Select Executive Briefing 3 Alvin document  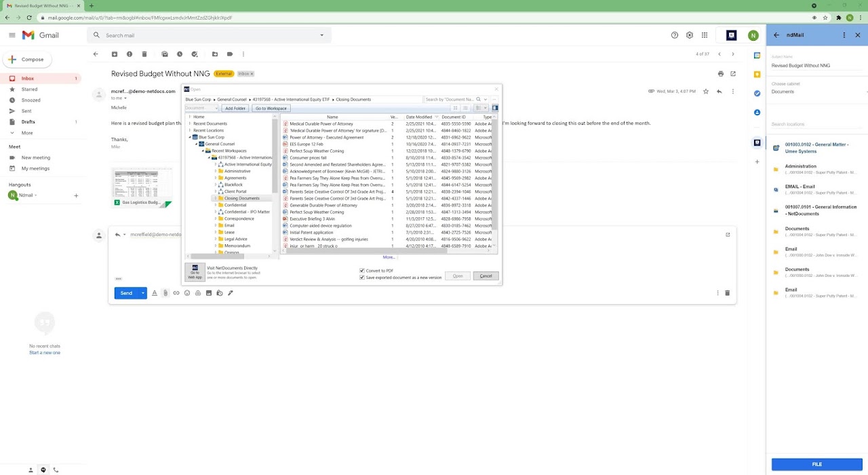point(312,218)
